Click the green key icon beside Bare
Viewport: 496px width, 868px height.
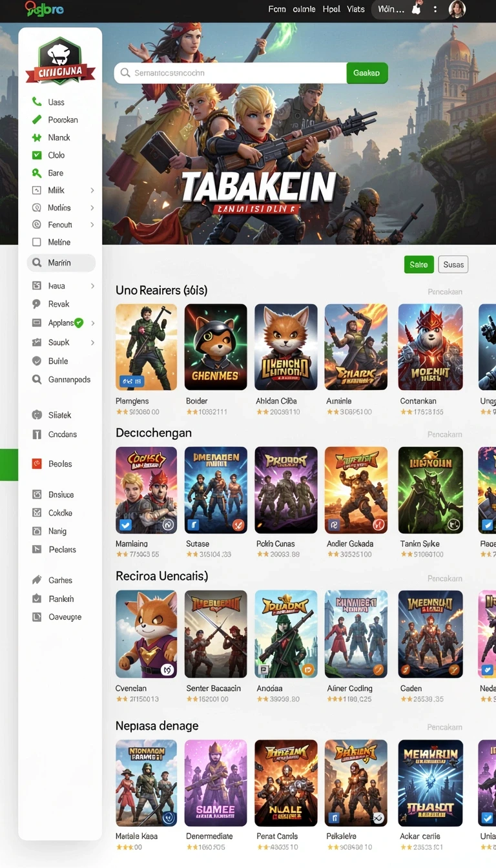click(36, 173)
